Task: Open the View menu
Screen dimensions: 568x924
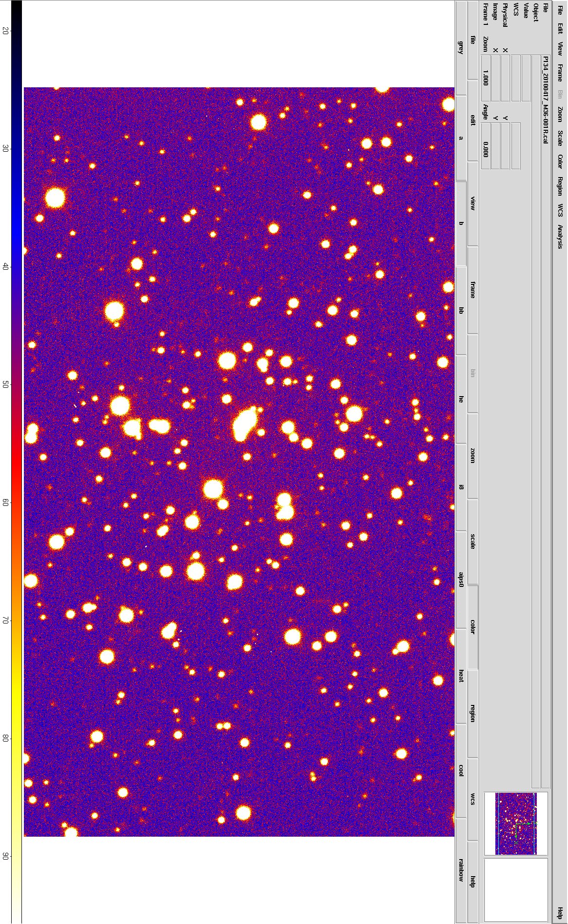Action: coord(560,48)
